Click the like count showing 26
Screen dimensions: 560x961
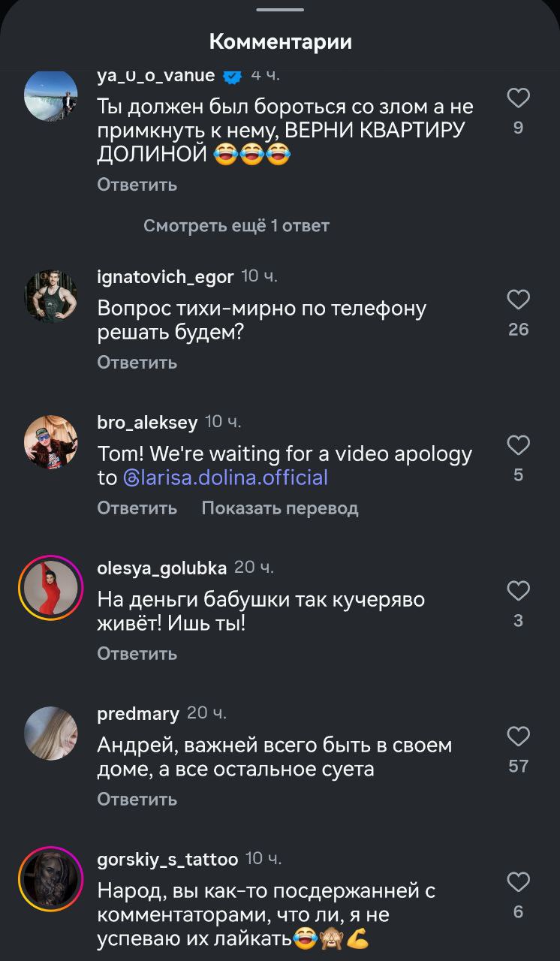[518, 329]
